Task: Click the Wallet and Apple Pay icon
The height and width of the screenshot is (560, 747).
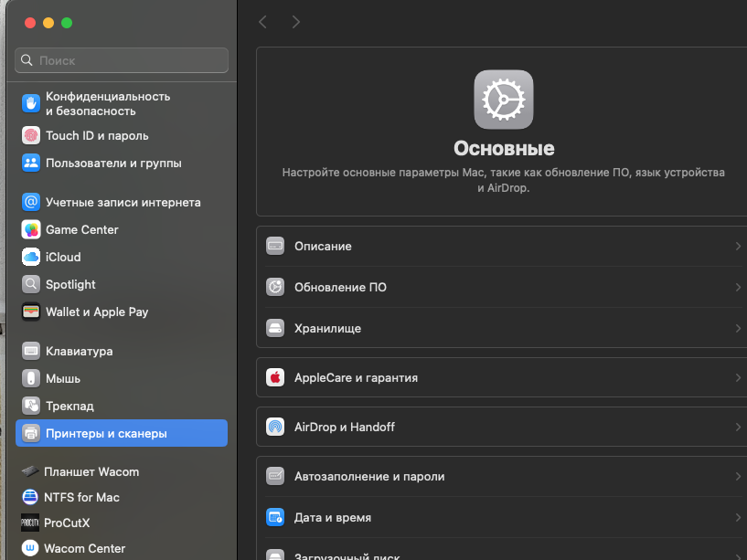Action: (31, 312)
